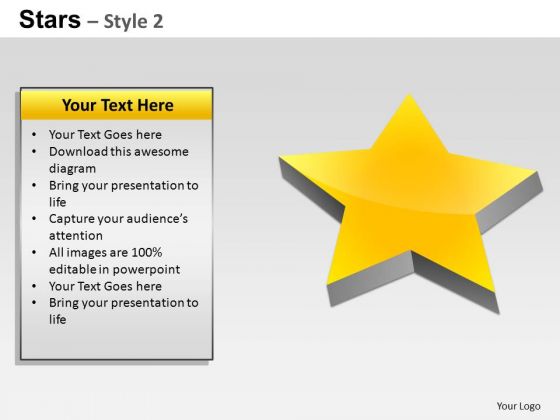Select the second 'Your Text Goes here' bullet

point(105,286)
